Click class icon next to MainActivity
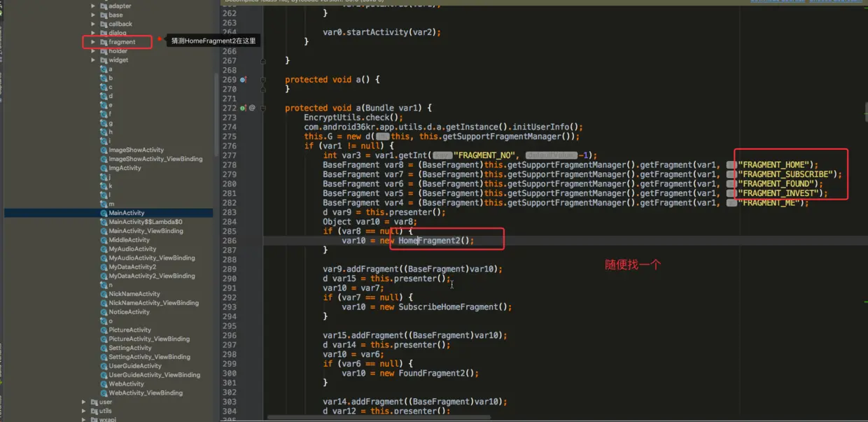The height and width of the screenshot is (422, 868). (104, 213)
